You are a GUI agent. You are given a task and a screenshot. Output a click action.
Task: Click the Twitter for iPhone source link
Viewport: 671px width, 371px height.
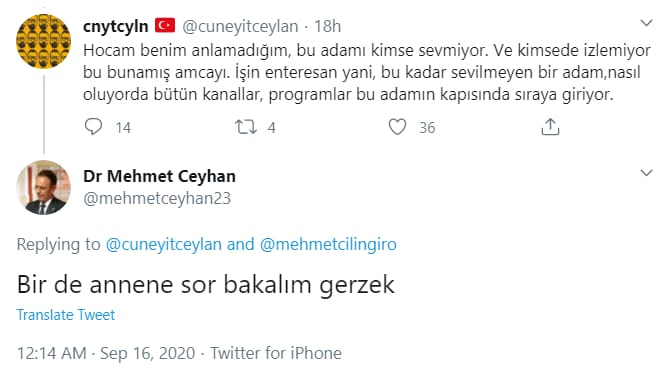[276, 353]
